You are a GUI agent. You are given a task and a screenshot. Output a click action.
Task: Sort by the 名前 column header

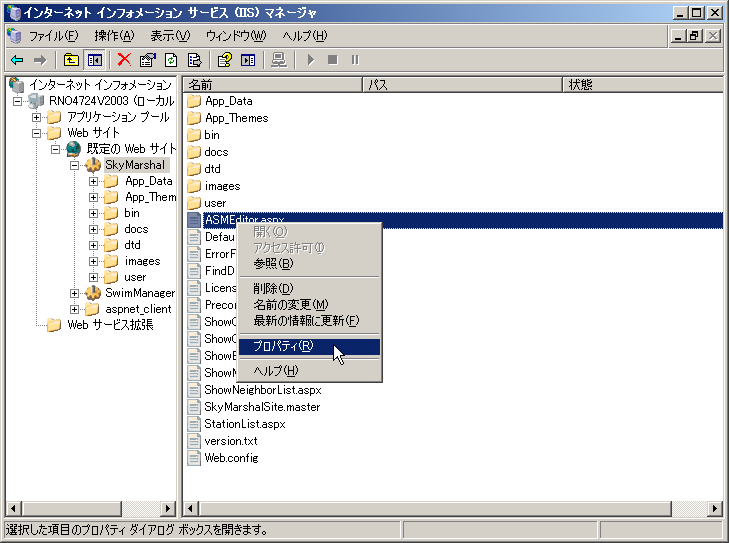pos(273,85)
